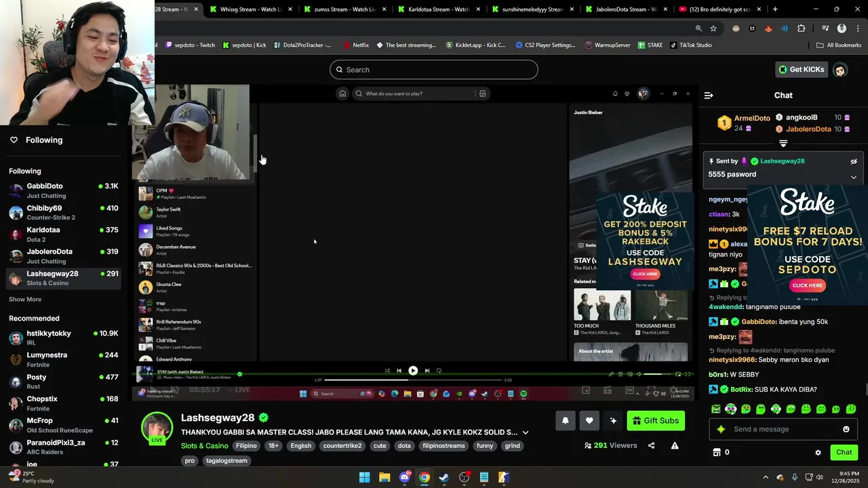The height and width of the screenshot is (488, 868).
Task: Open All Bookmarks folder
Action: coord(839,45)
